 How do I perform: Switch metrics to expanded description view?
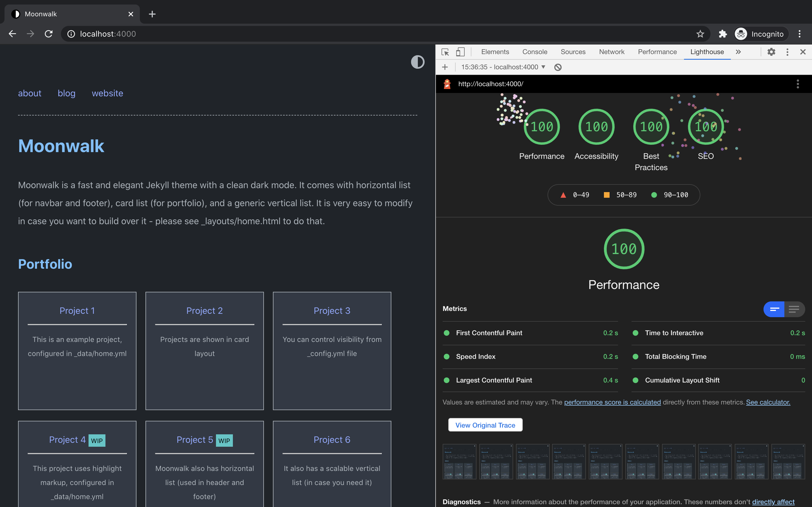click(794, 309)
